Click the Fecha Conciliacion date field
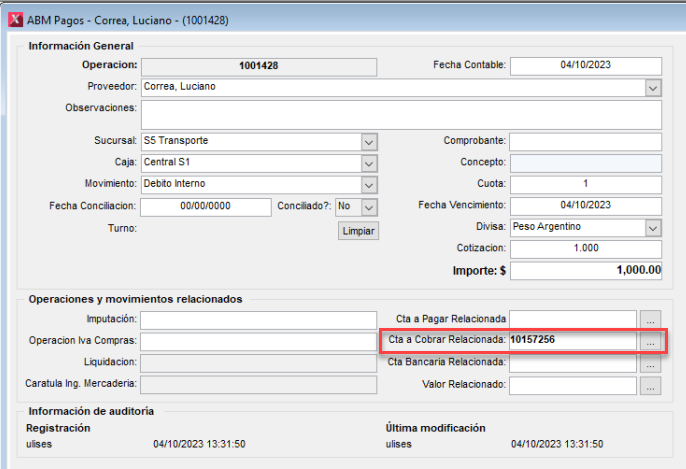This screenshot has height=469, width=686. (205, 207)
